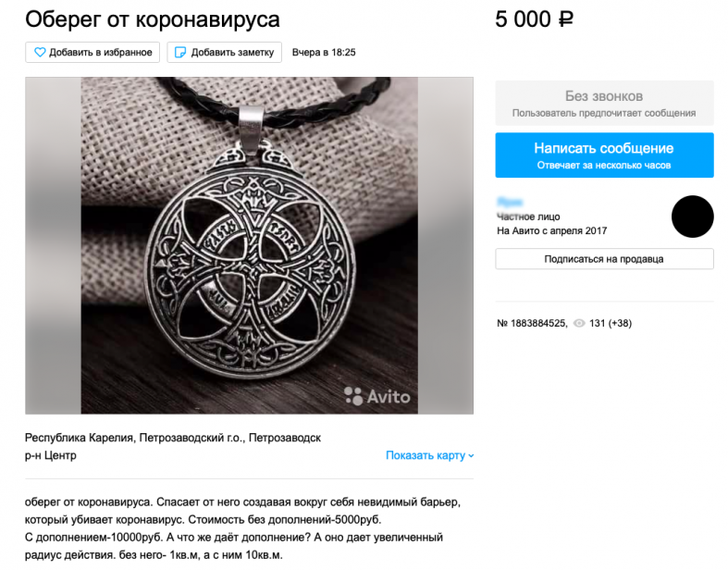Open the blurred seller name link
728x570 pixels.
point(510,202)
